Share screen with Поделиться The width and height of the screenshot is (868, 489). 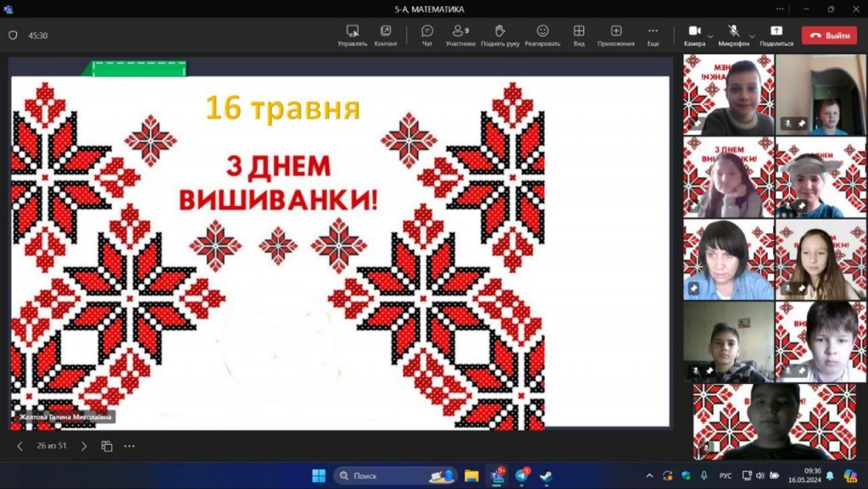pyautogui.click(x=776, y=35)
